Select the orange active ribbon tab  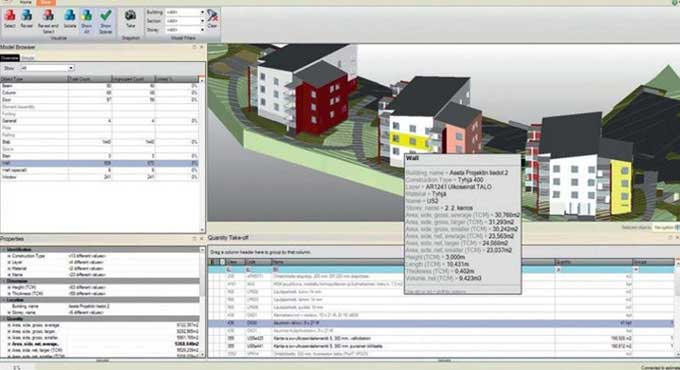pos(46,2)
